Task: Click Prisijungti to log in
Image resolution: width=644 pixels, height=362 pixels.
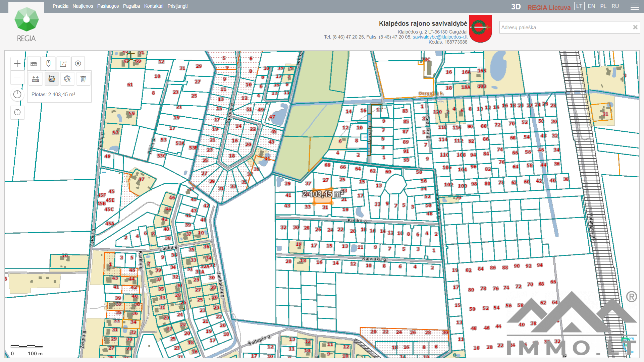Action: [x=177, y=6]
